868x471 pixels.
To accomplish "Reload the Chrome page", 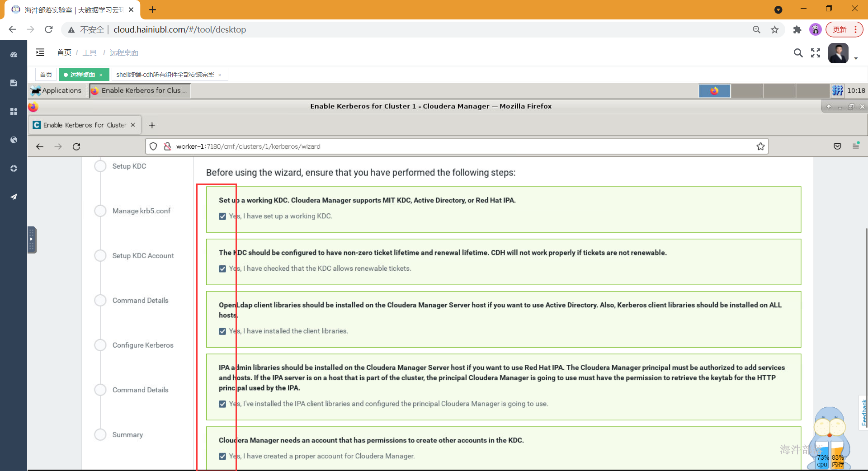I will coord(49,29).
